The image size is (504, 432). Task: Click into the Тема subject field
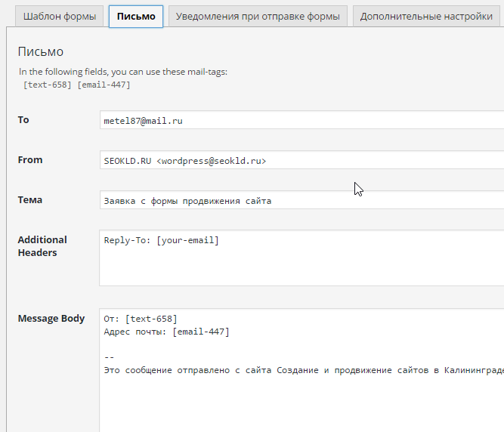click(x=302, y=200)
